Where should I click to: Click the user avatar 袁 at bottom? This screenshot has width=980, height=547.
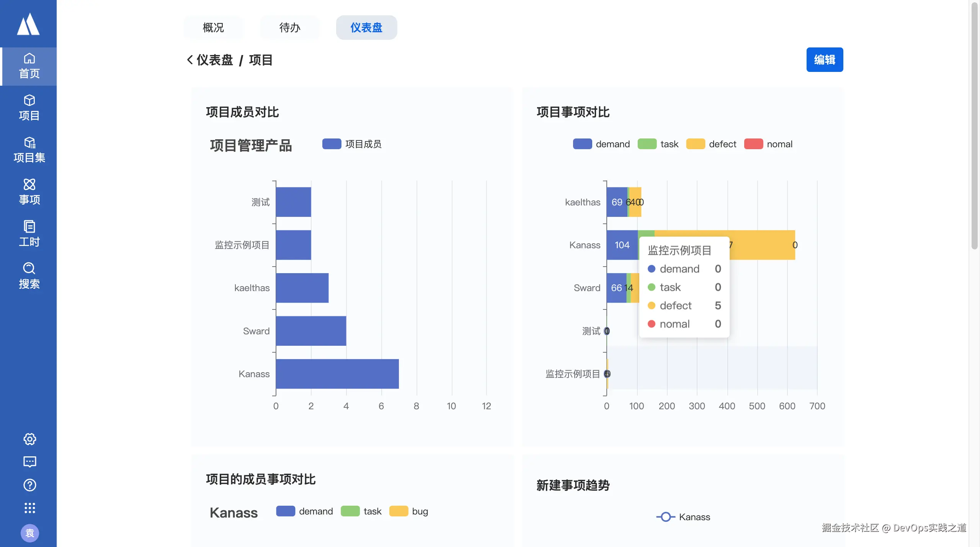click(29, 533)
